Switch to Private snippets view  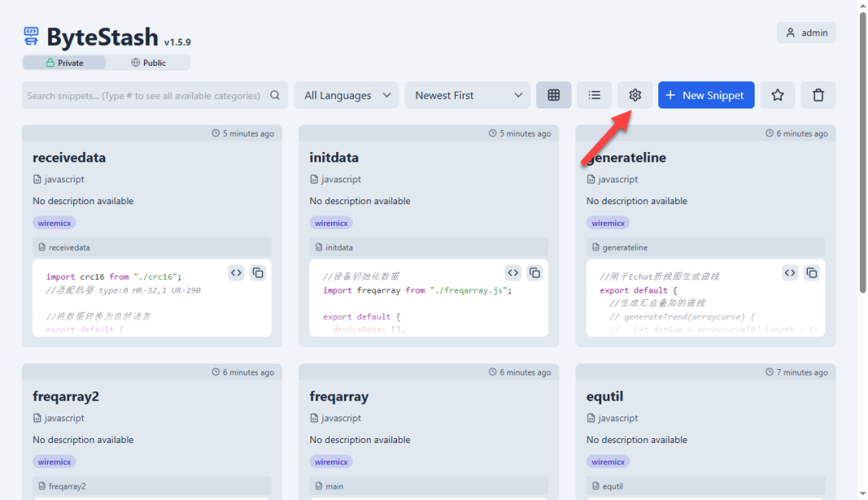click(64, 63)
